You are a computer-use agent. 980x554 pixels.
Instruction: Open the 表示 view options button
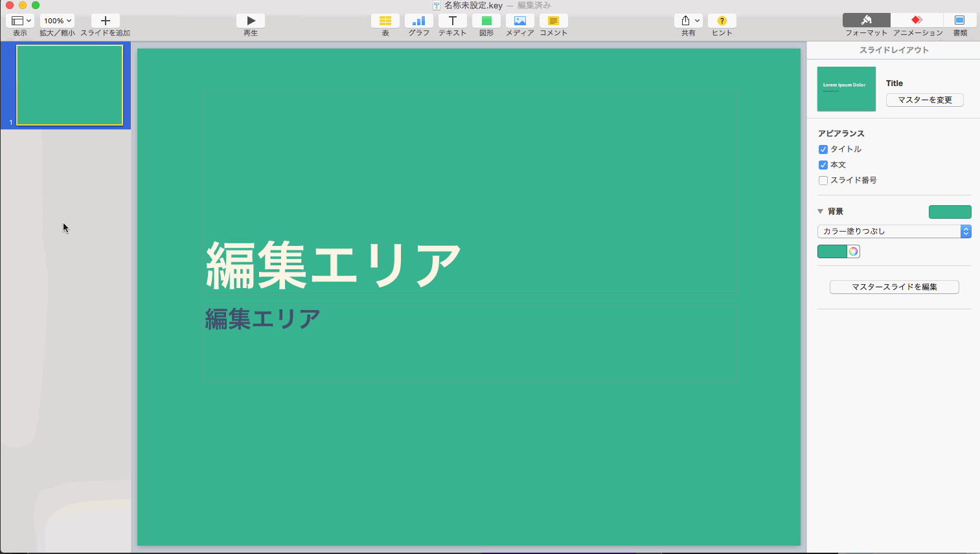click(x=20, y=21)
